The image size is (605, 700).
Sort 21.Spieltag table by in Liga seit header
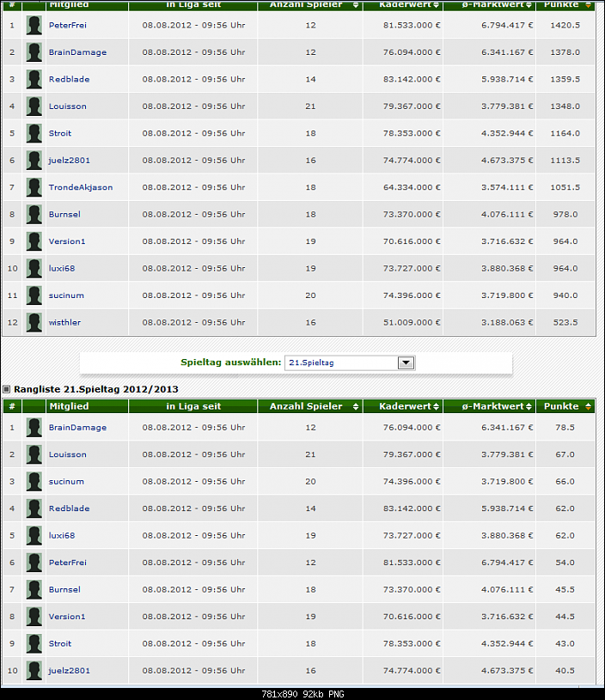pyautogui.click(x=193, y=406)
